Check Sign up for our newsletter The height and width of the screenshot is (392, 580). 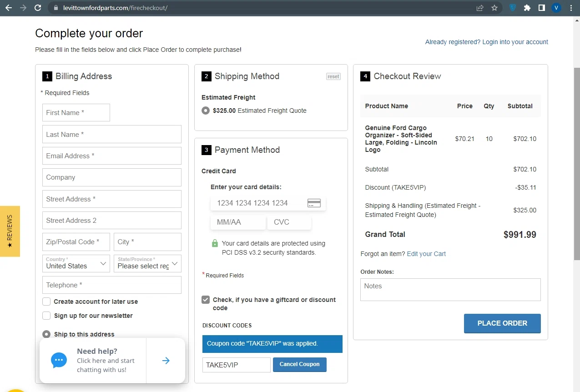[x=46, y=316]
